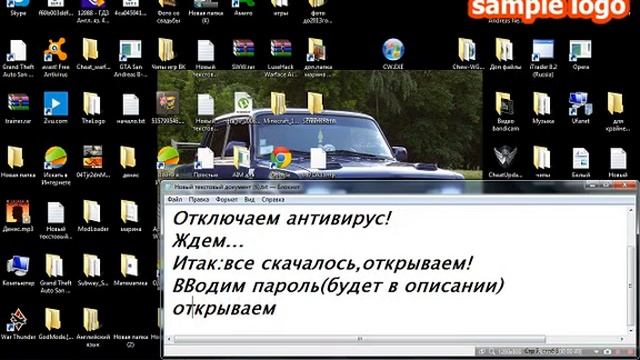Open the Subway_S folder

pos(92,265)
